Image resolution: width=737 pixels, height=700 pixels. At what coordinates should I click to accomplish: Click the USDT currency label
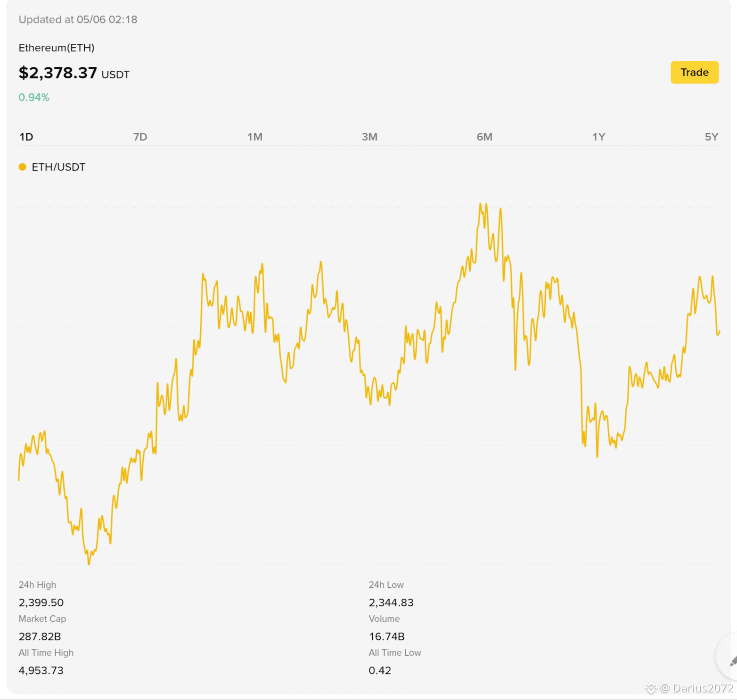click(x=115, y=74)
